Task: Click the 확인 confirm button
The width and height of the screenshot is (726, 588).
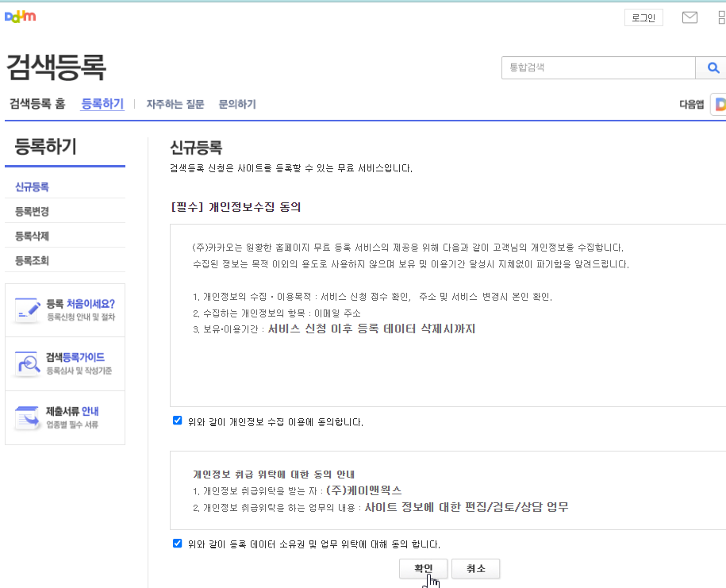Action: pyautogui.click(x=423, y=568)
